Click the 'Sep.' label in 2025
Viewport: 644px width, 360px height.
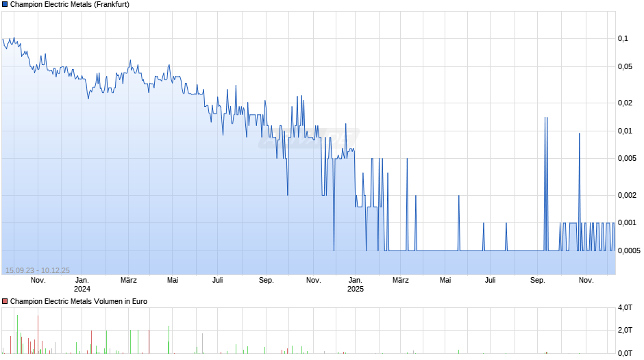coord(538,281)
